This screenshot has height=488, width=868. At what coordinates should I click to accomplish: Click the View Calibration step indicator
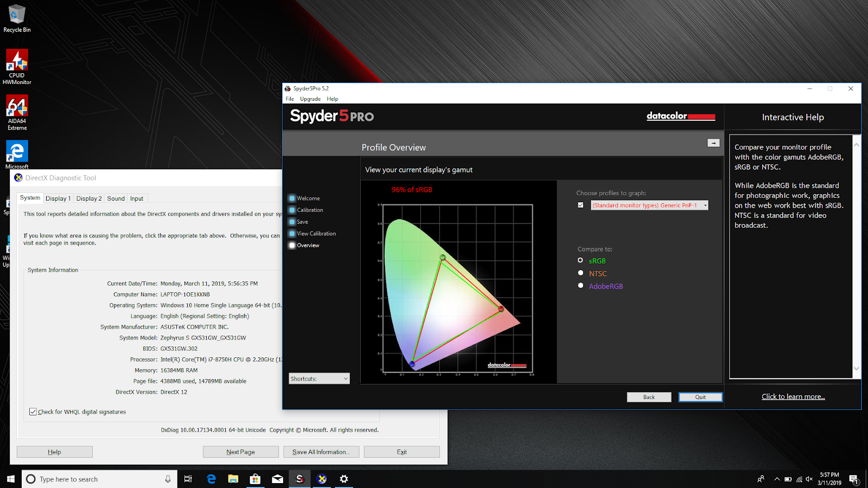coord(292,234)
